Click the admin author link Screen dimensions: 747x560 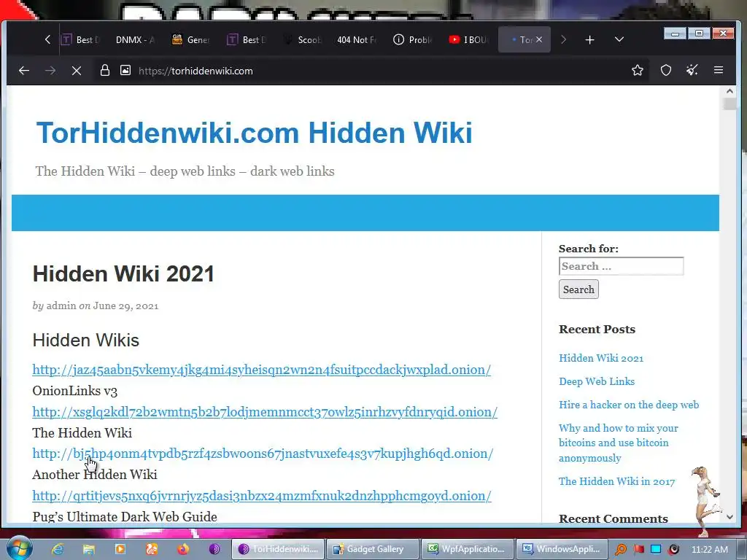click(61, 306)
